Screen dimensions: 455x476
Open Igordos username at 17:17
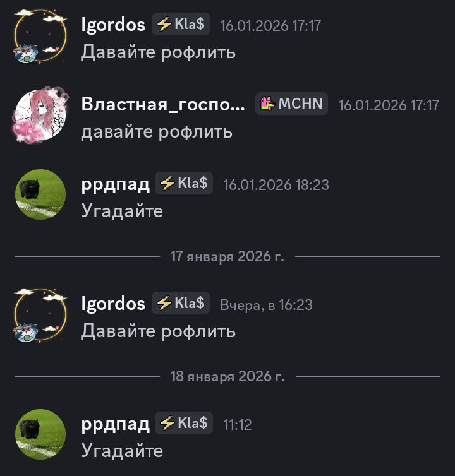(x=113, y=25)
